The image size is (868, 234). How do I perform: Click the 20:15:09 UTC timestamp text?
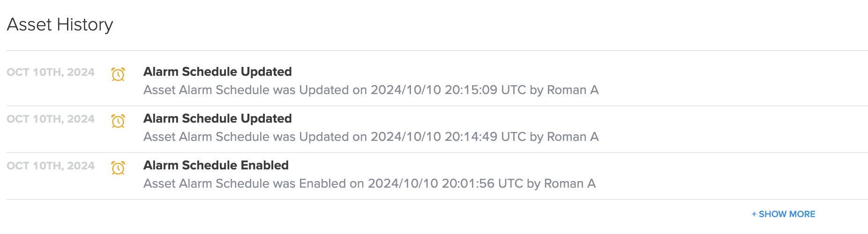click(x=485, y=90)
